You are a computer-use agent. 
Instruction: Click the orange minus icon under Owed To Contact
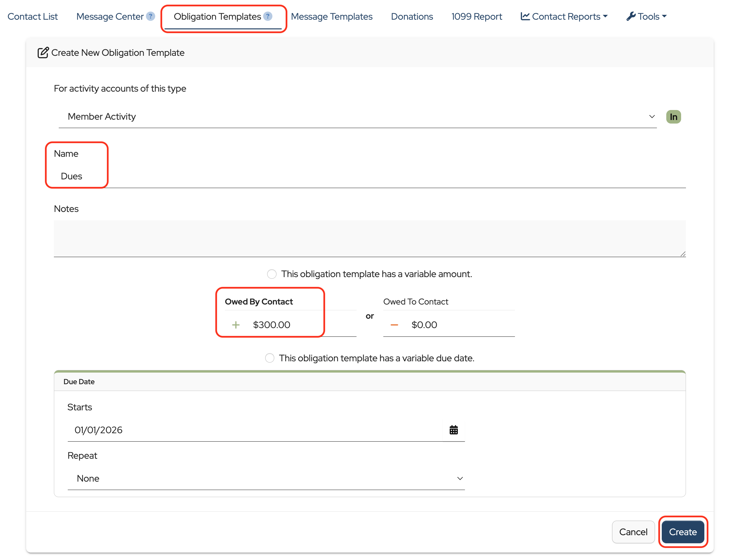tap(394, 325)
